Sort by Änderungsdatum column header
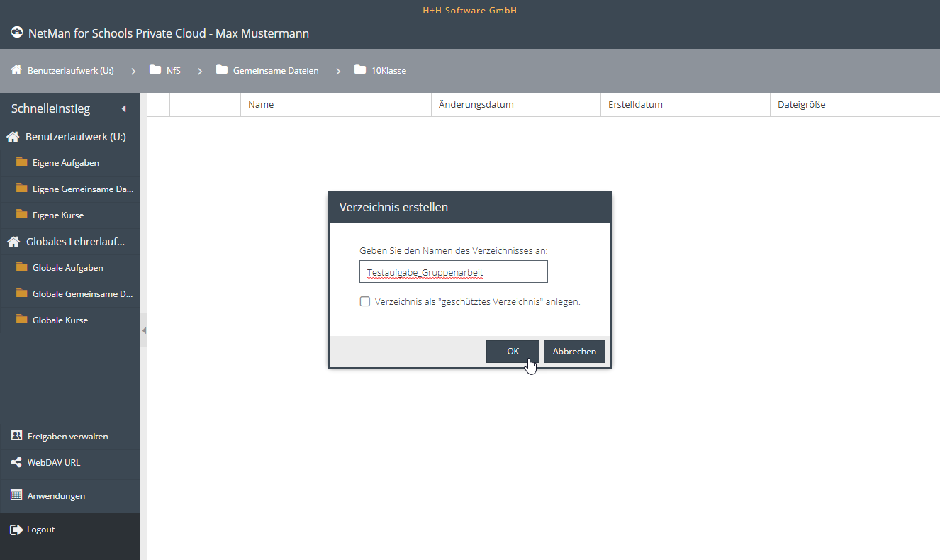This screenshot has height=560, width=940. pyautogui.click(x=516, y=104)
